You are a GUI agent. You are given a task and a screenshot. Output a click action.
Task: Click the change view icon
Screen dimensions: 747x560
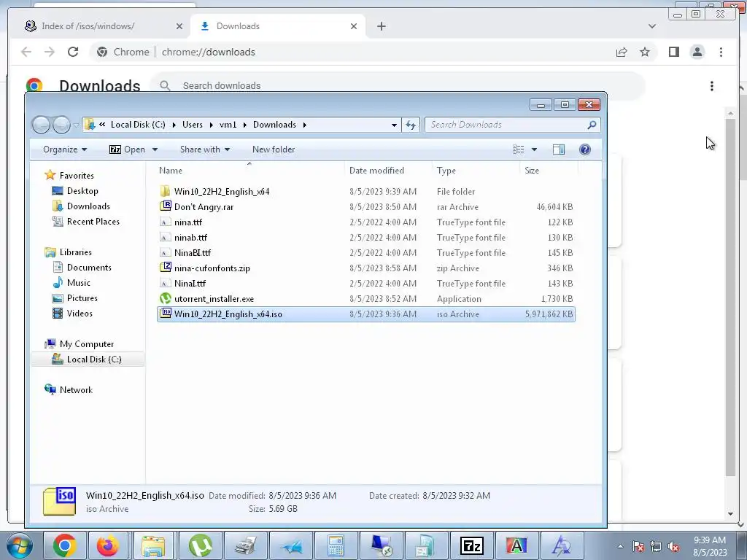pos(519,149)
